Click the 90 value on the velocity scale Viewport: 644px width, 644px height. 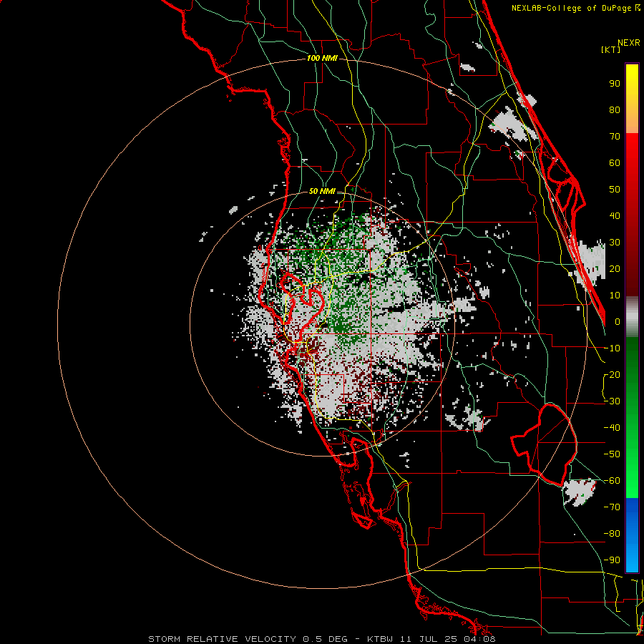(x=615, y=84)
